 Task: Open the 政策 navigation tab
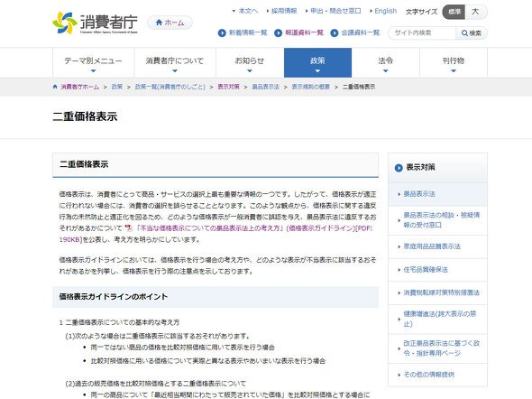tap(317, 63)
